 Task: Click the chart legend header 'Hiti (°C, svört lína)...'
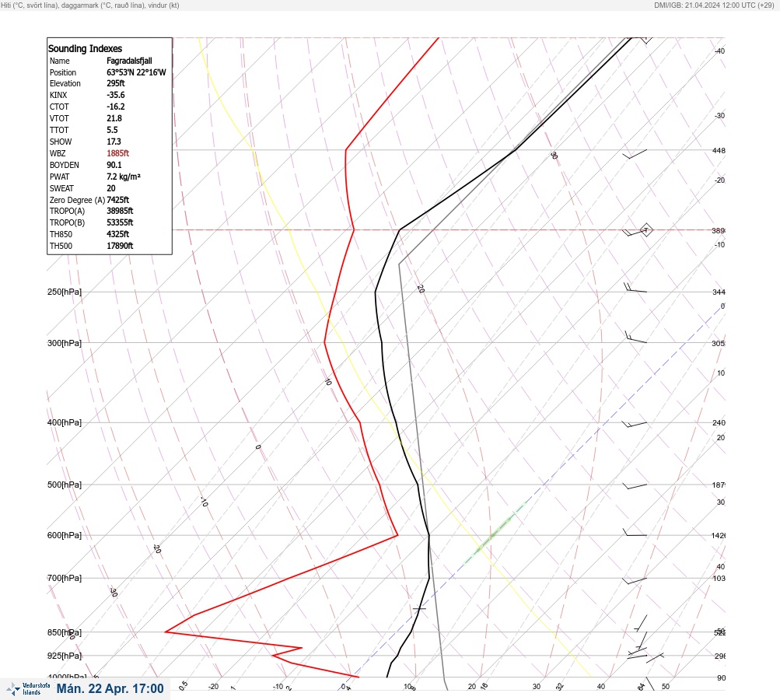(x=90, y=5)
